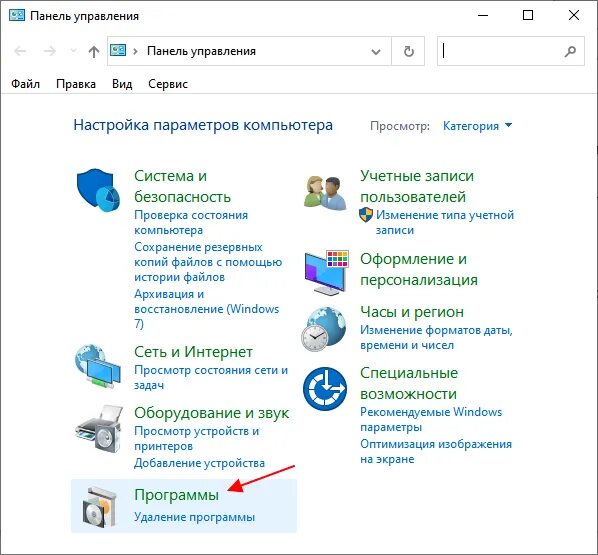This screenshot has width=598, height=555.
Task: Click the Добавление устройства link
Action: click(199, 463)
